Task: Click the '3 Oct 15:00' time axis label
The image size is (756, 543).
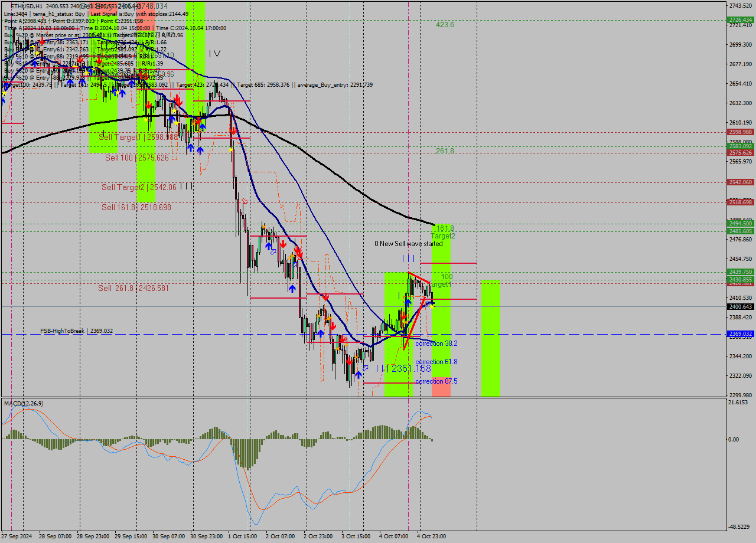Action: tap(356, 537)
